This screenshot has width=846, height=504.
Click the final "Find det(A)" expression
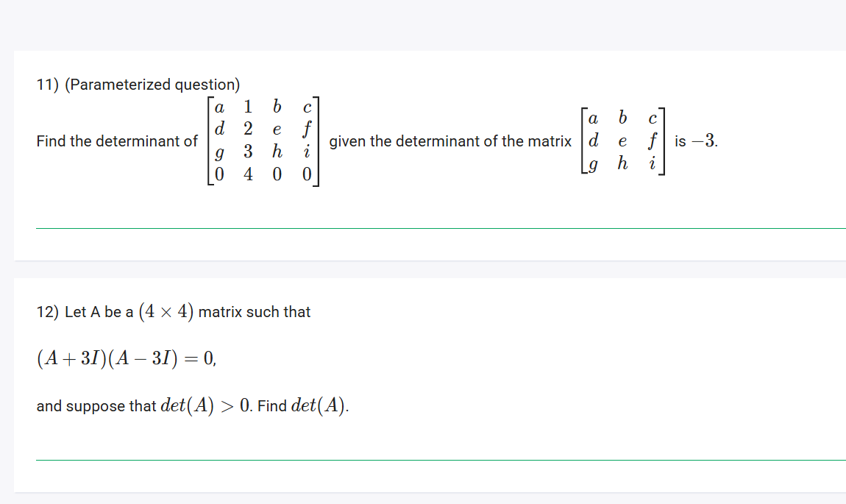[x=303, y=405]
